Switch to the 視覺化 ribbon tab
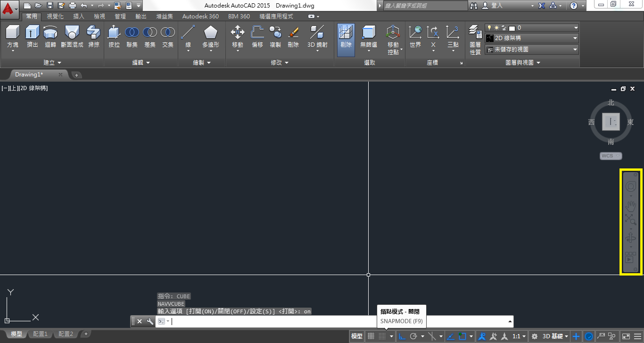This screenshot has width=644, height=343. click(x=55, y=16)
